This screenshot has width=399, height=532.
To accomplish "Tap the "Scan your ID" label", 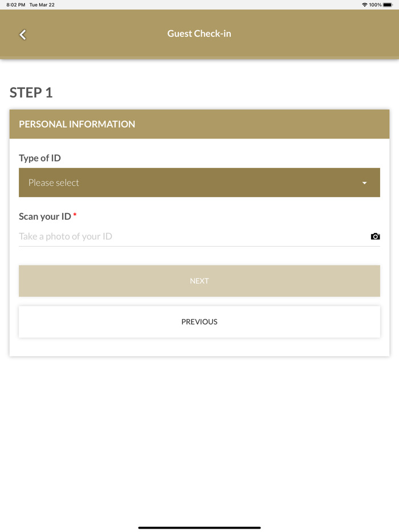I will coord(45,216).
